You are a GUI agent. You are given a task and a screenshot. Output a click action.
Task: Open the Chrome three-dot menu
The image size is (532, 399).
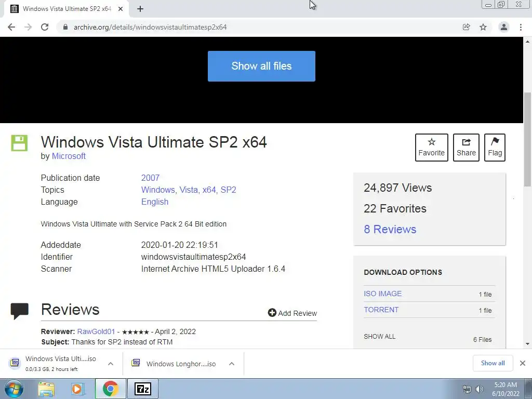point(521,27)
